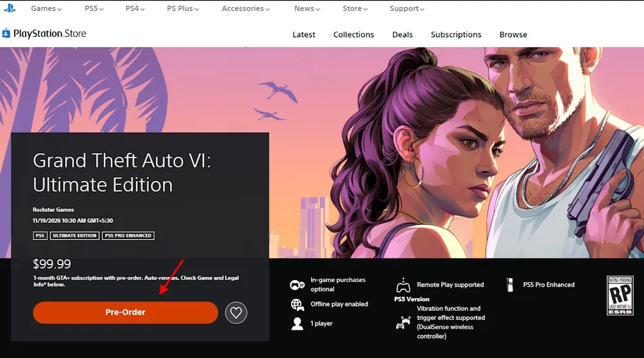Click the 'PS5 Version' heading
Image resolution: width=644 pixels, height=358 pixels.
pyautogui.click(x=412, y=299)
